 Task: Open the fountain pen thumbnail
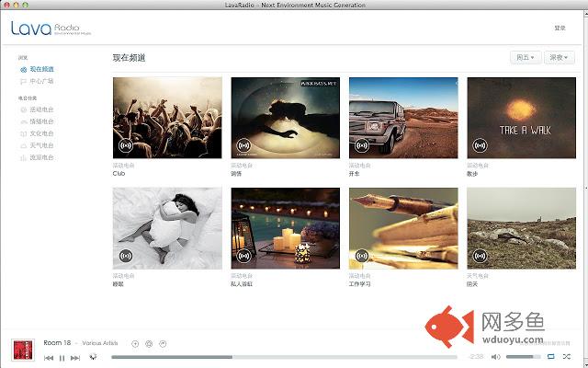403,228
